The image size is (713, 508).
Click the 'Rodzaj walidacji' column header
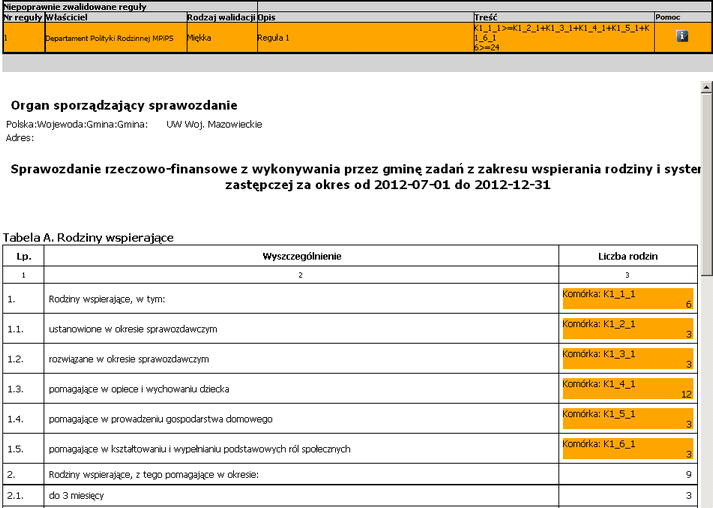(220, 18)
